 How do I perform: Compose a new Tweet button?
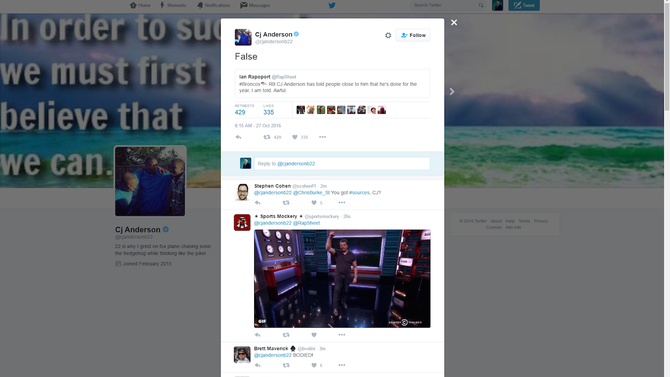(x=524, y=5)
